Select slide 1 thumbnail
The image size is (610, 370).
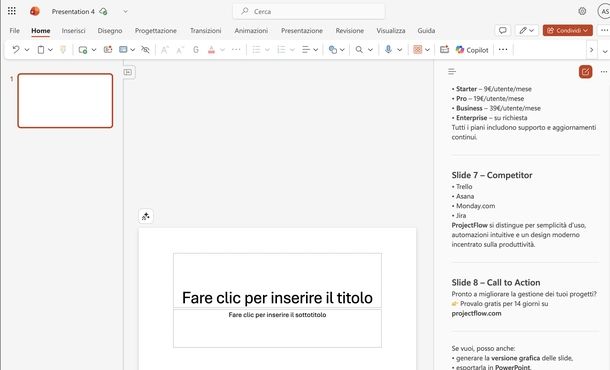[x=65, y=101]
